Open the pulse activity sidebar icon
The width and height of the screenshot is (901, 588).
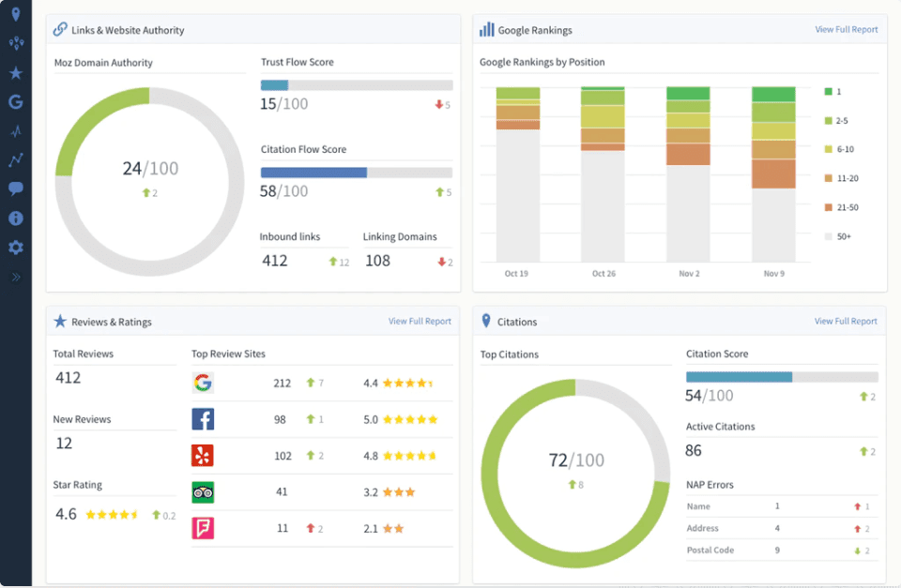click(x=16, y=131)
